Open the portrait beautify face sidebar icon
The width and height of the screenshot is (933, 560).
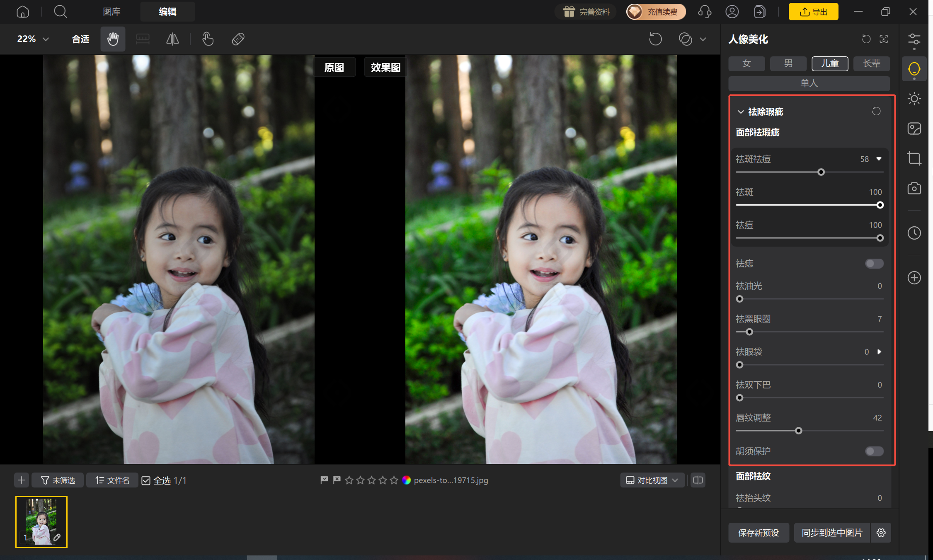click(x=914, y=69)
